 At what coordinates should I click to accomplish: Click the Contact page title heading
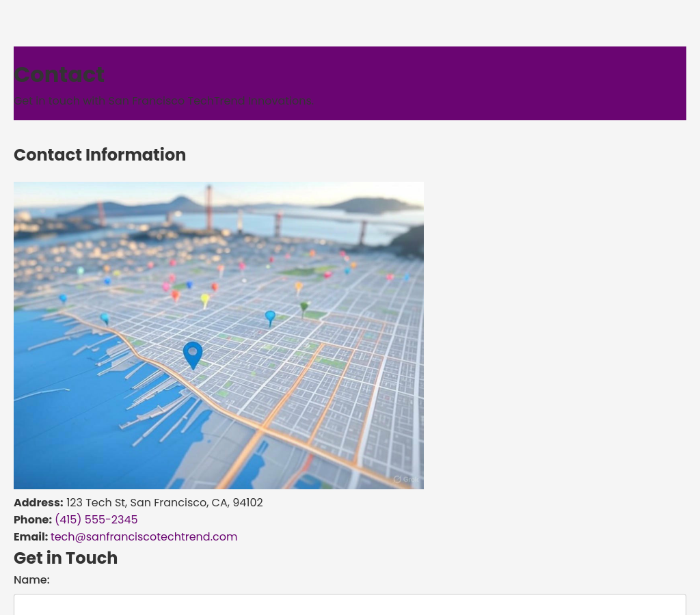click(x=59, y=74)
